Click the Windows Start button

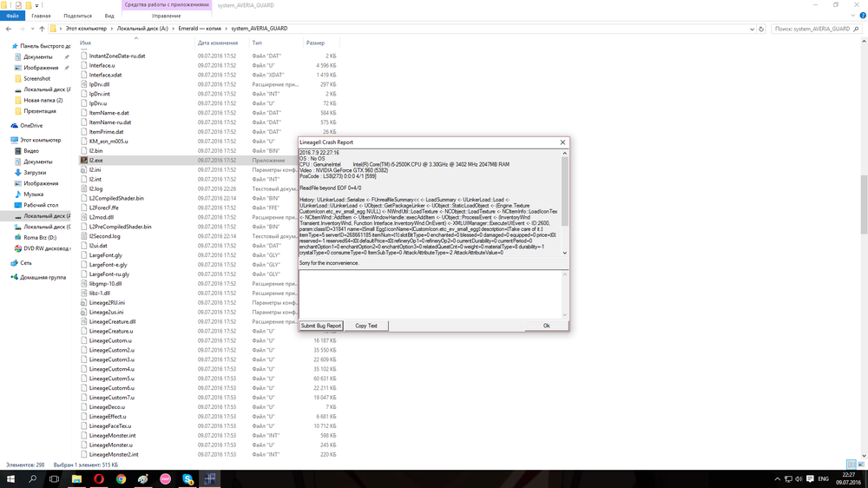coord(10,478)
